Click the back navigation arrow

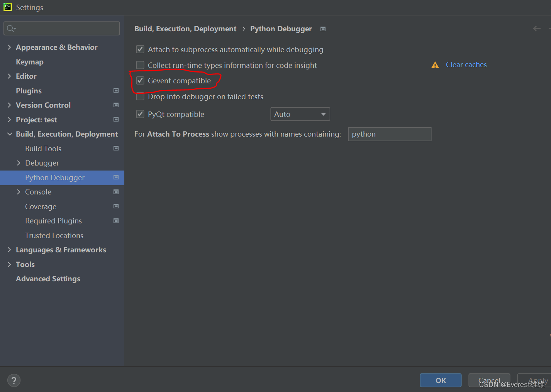[x=537, y=29]
